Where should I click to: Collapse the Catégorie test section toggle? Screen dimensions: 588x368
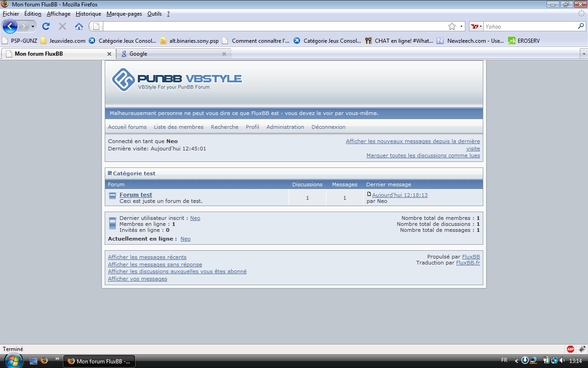pyautogui.click(x=110, y=173)
